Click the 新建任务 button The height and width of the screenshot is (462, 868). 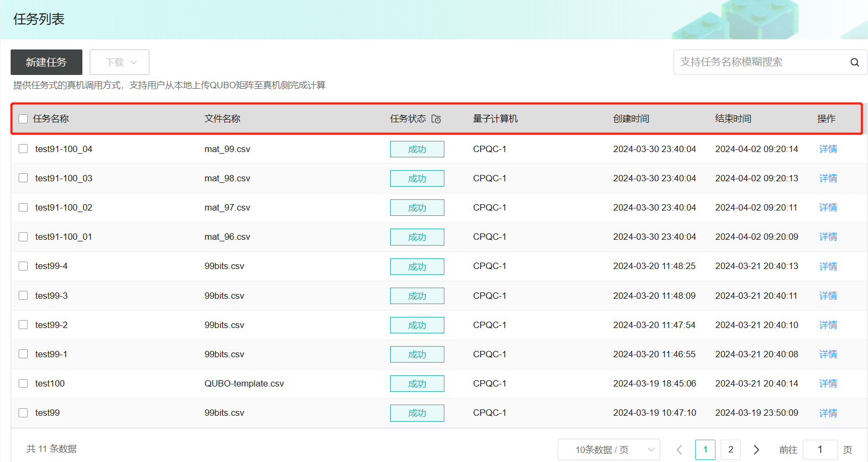46,62
